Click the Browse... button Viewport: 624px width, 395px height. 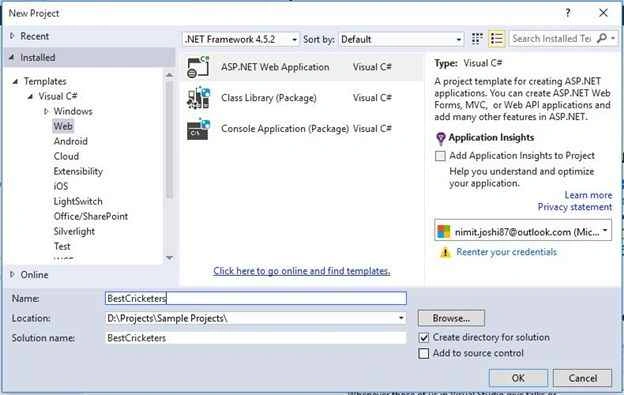pyautogui.click(x=451, y=318)
